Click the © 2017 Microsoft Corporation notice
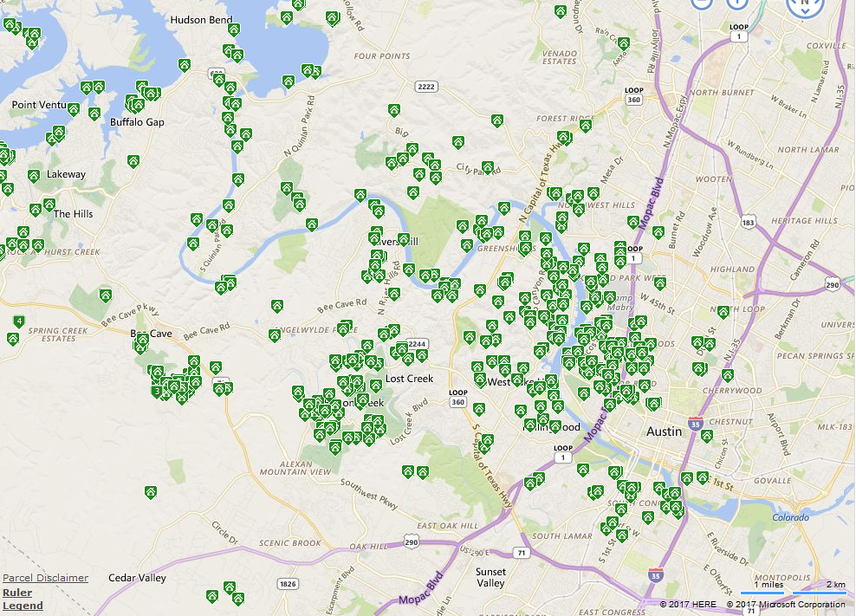856x616 pixels. tap(786, 605)
